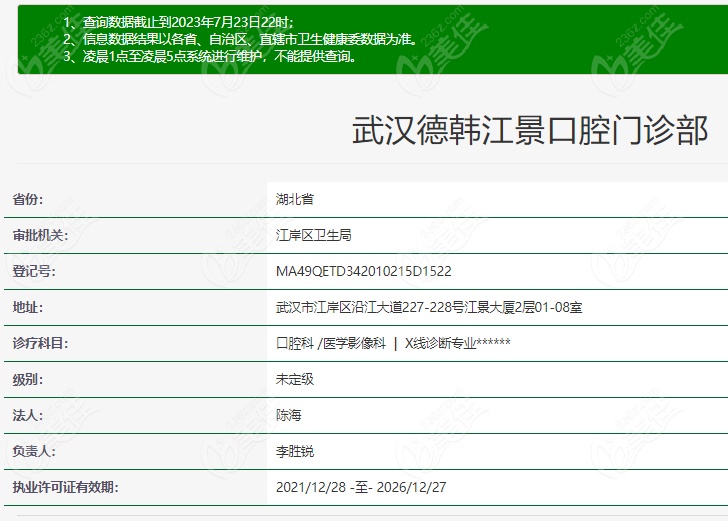
Task: Click the notice about 2023年7月23日 data cutoff
Action: click(x=177, y=21)
